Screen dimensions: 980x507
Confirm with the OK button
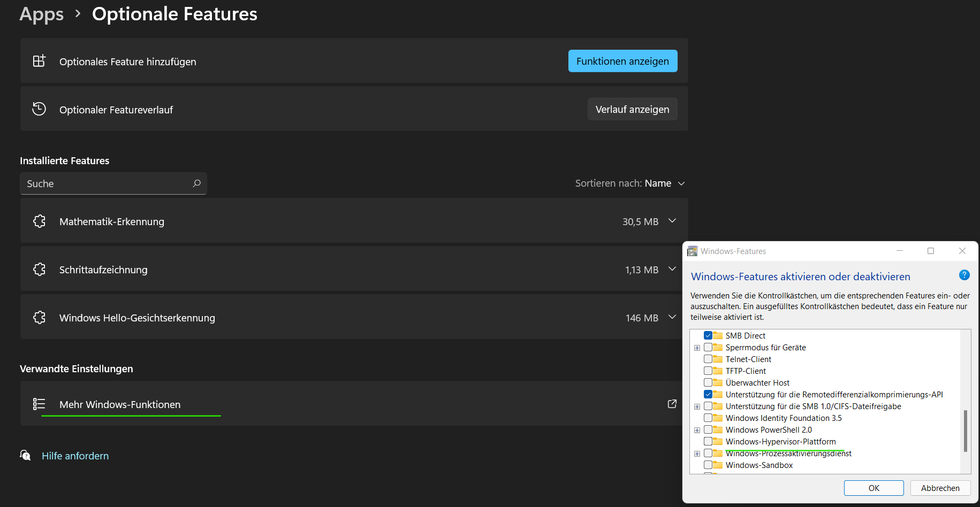pos(873,488)
